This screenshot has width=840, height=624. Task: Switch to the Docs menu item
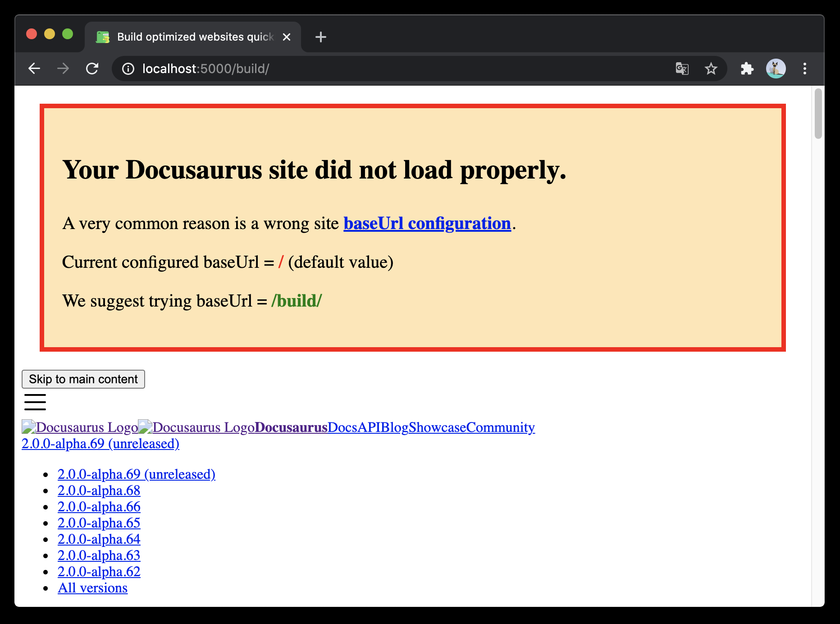342,427
